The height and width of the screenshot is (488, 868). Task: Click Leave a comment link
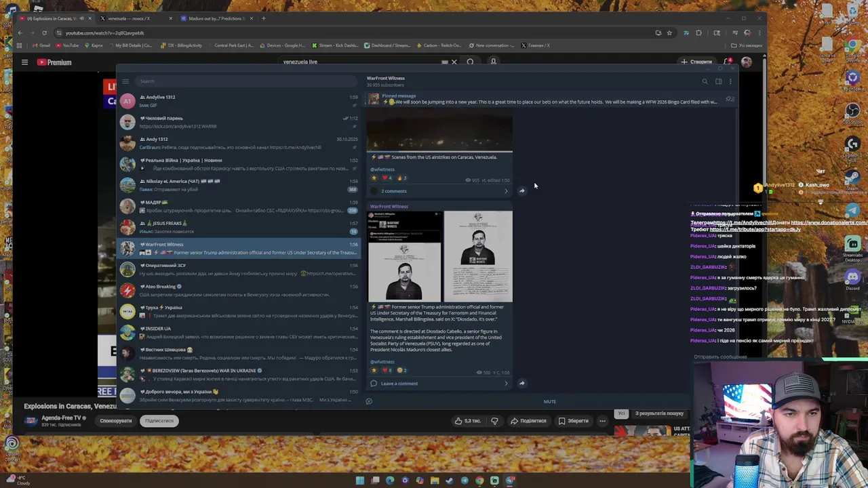point(399,384)
